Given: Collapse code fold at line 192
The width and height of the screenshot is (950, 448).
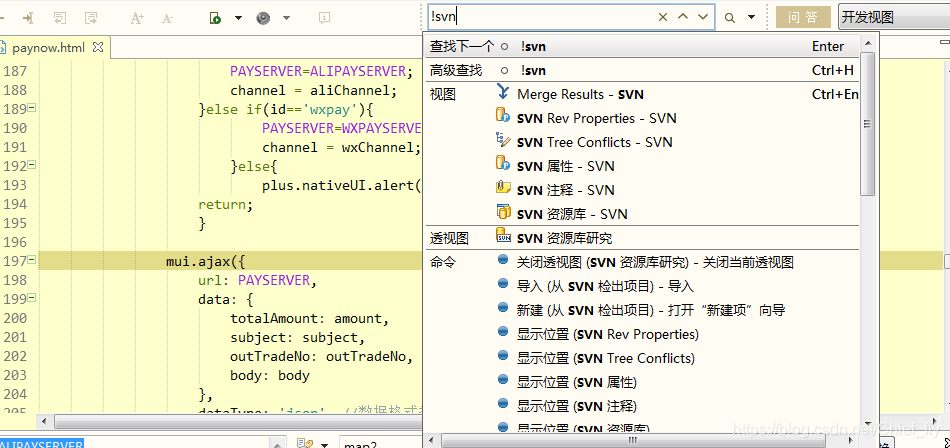Looking at the screenshot, I should click(x=32, y=164).
